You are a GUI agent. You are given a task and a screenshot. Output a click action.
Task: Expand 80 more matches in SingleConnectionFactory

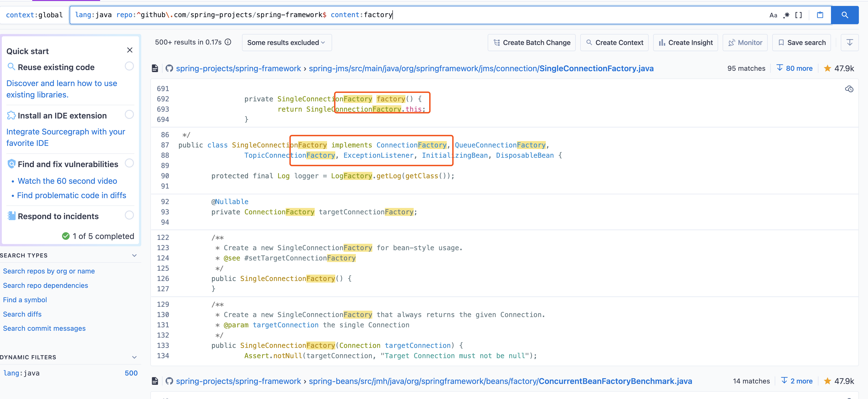[x=795, y=68]
